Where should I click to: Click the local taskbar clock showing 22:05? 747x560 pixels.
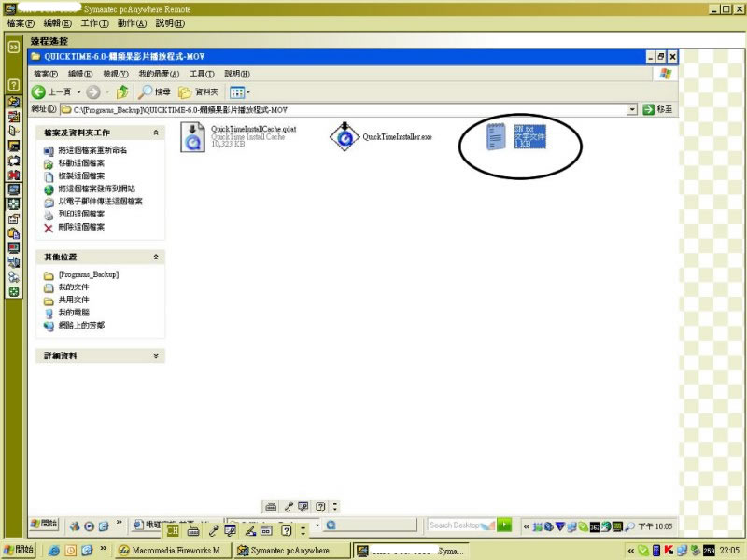click(729, 551)
